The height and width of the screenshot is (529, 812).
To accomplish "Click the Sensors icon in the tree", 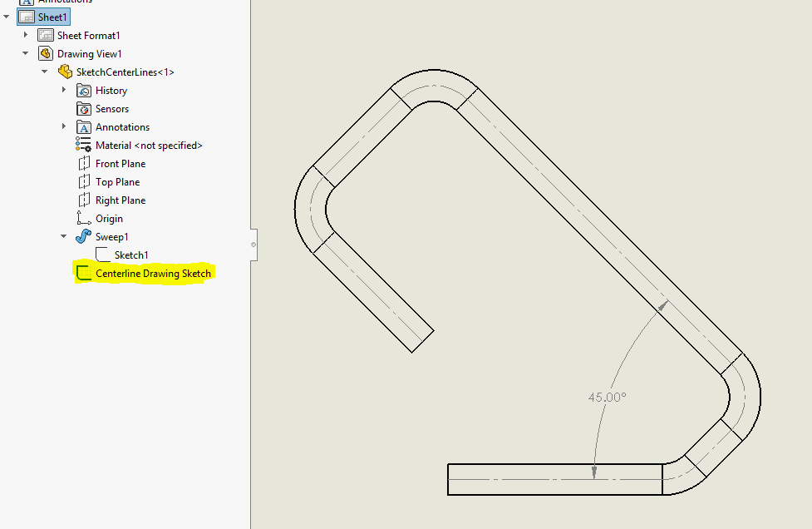I will (83, 109).
